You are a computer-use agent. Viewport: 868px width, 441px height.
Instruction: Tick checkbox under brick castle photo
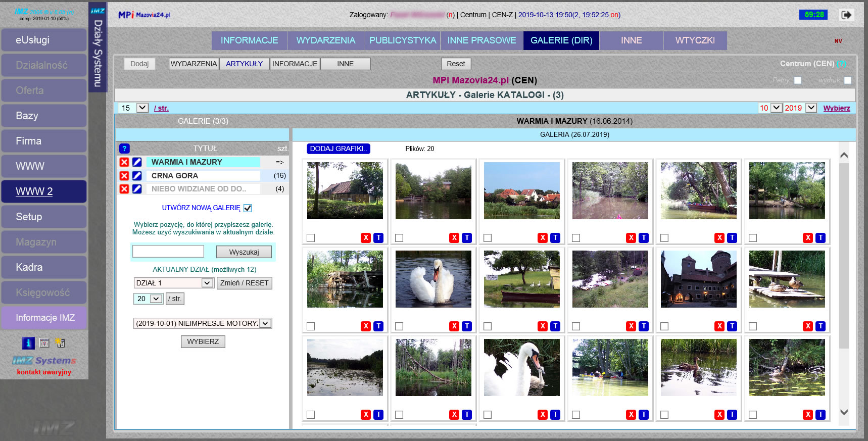tap(664, 326)
